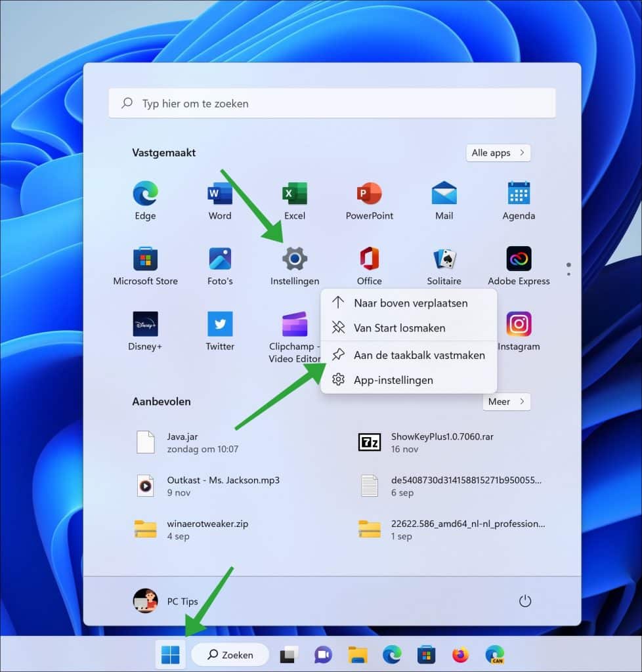The width and height of the screenshot is (642, 672).
Task: Open the Microsoft Store taskbar icon
Action: (x=426, y=654)
